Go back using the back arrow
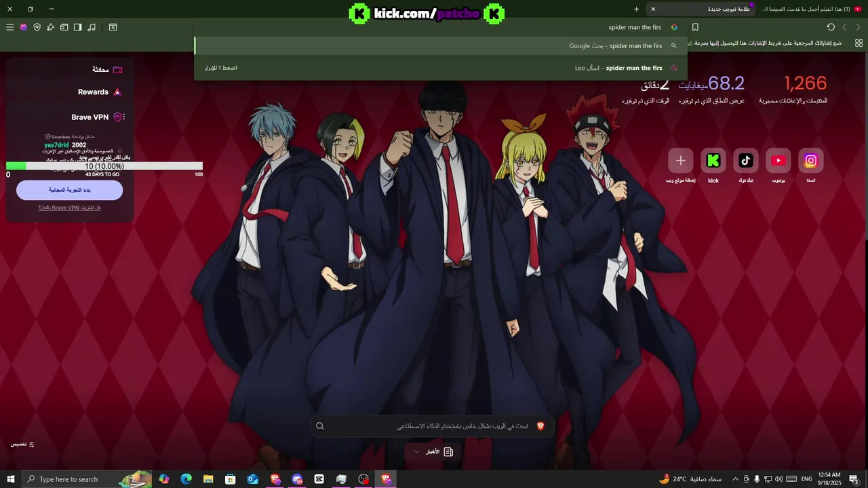 click(844, 27)
